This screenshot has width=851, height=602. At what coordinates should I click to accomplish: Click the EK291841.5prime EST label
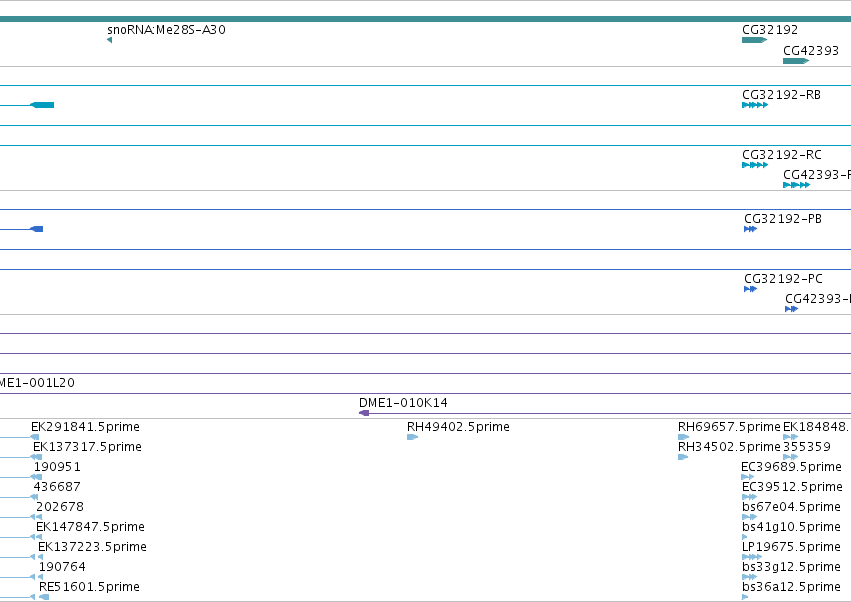pos(85,427)
